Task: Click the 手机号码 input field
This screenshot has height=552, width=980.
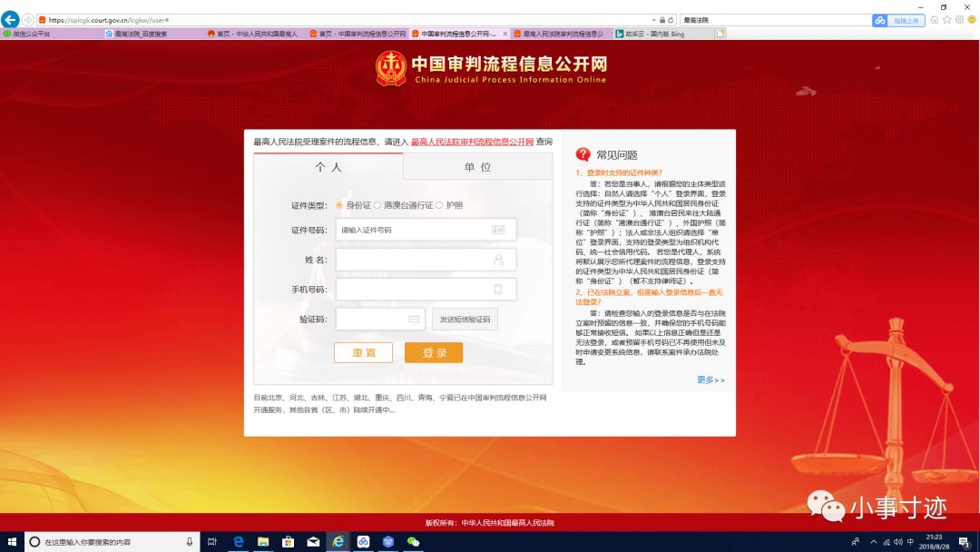Action: [426, 289]
